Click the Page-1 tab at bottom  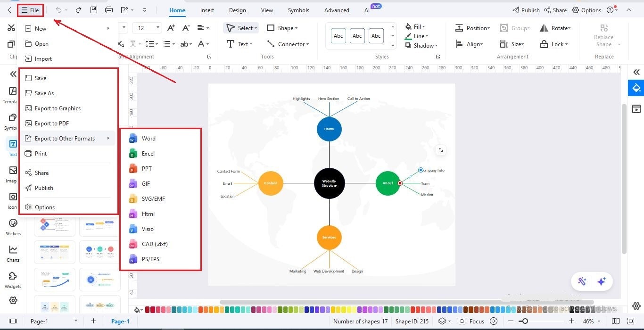120,321
